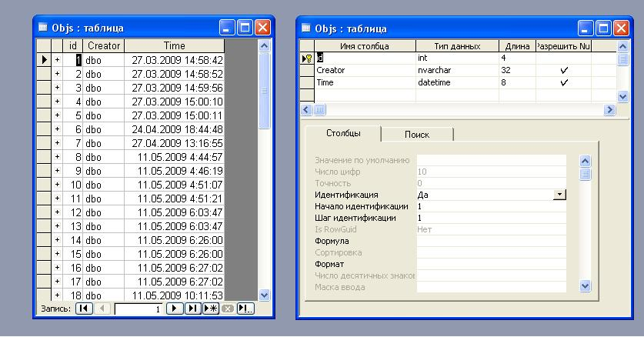Create new record button with asterisk
This screenshot has height=337, width=644.
tap(211, 309)
